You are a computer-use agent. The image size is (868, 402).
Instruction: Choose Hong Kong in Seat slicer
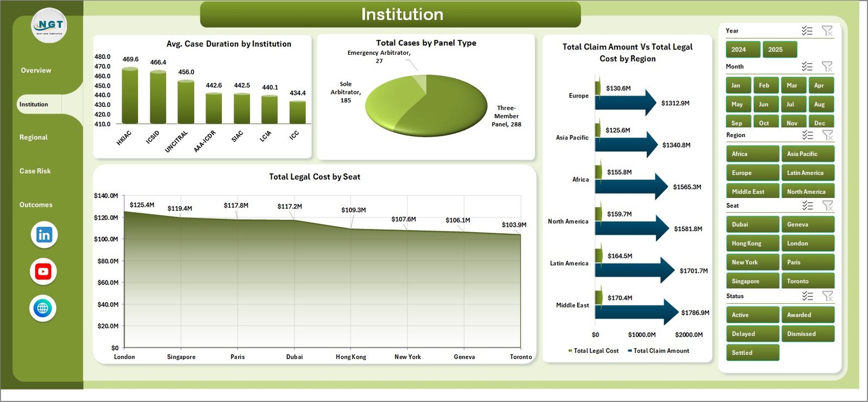point(752,243)
